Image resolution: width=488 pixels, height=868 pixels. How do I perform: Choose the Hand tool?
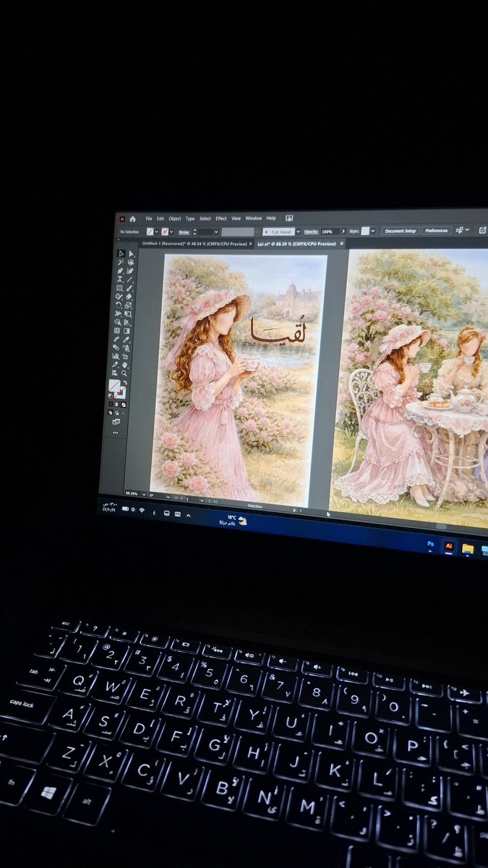[125, 365]
